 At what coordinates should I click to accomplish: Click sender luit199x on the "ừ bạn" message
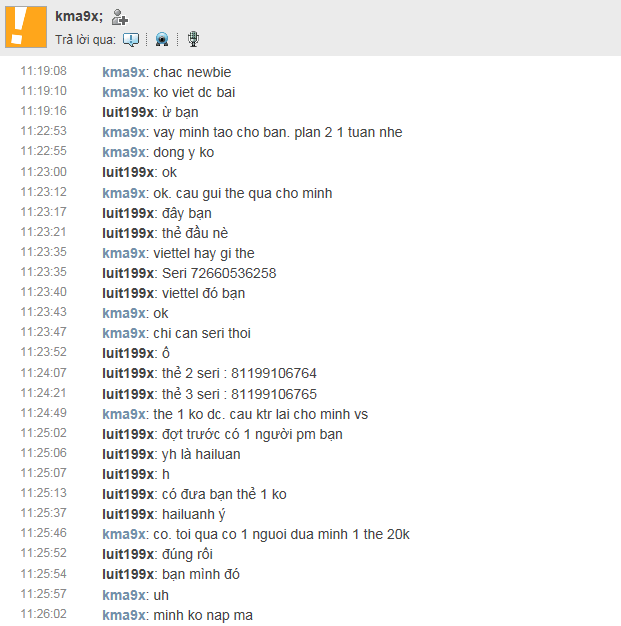click(128, 112)
